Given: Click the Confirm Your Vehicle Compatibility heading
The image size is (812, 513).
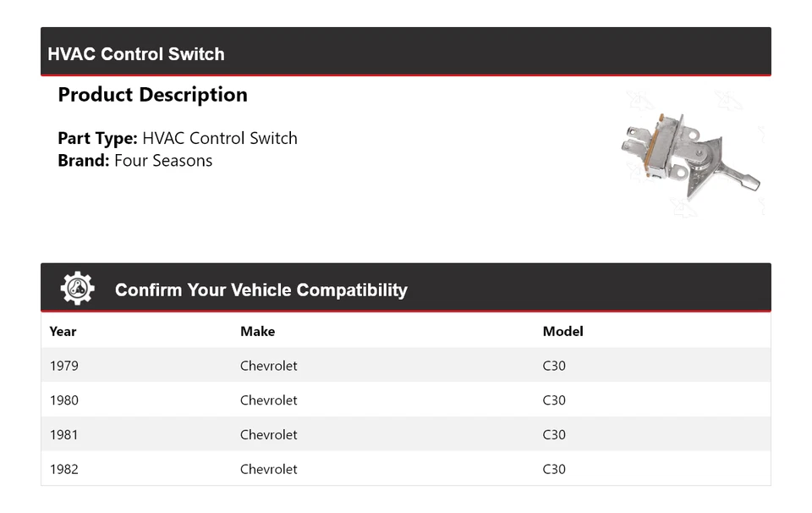Looking at the screenshot, I should tap(261, 290).
